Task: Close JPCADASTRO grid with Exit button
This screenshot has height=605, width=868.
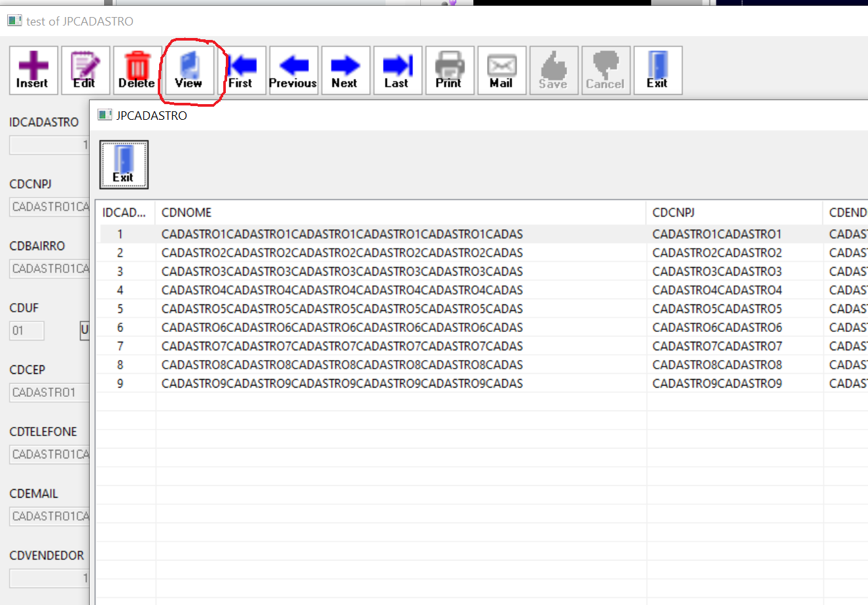Action: pos(124,164)
